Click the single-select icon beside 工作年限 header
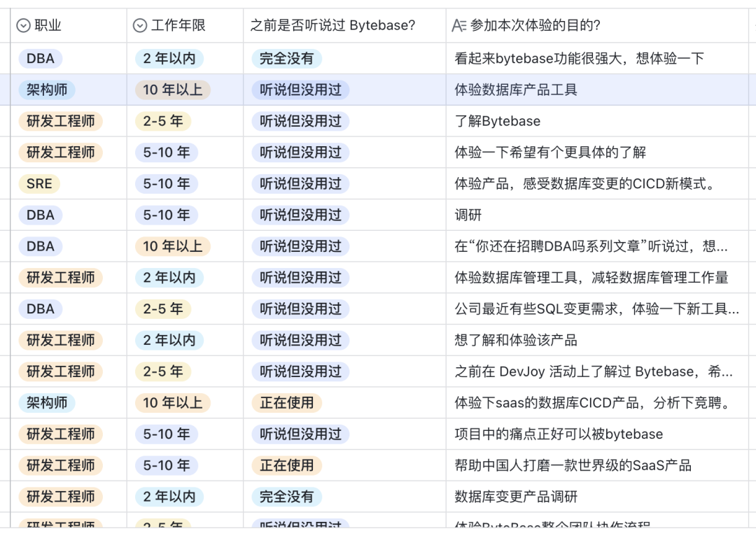 coord(140,25)
